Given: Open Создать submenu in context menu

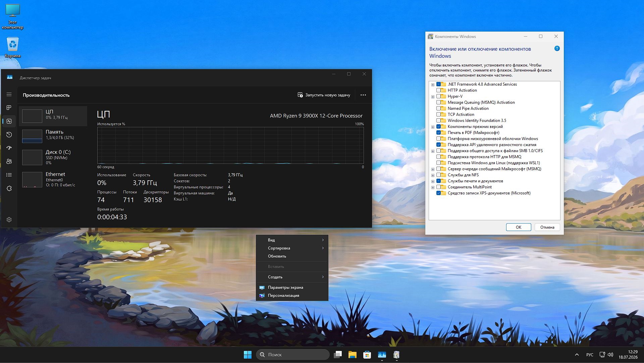Looking at the screenshot, I should (x=292, y=277).
